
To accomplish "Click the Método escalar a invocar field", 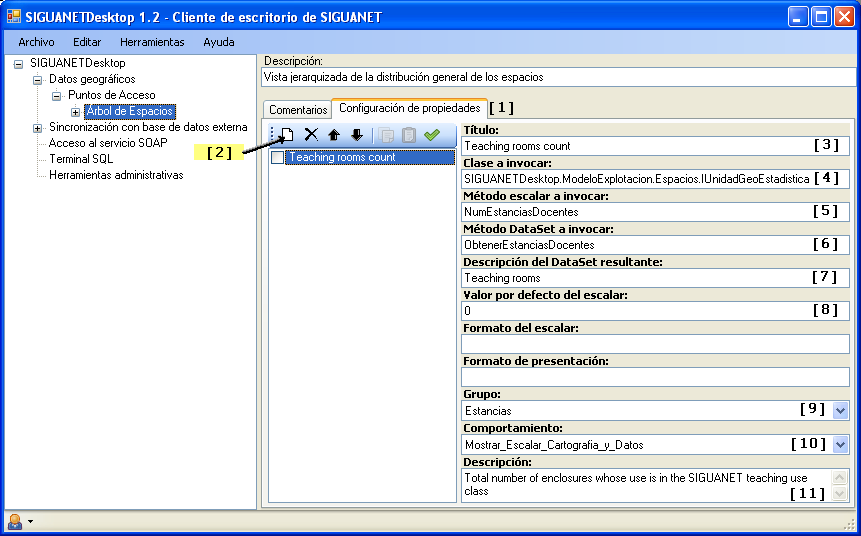I will (x=656, y=212).
